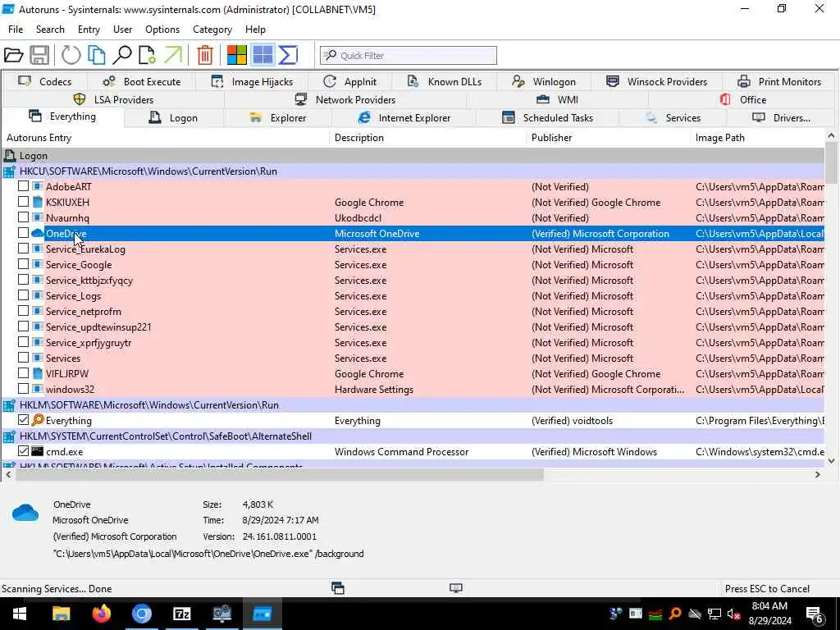Enable the AdobeART entry checkbox
The width and height of the screenshot is (840, 630).
tap(23, 186)
